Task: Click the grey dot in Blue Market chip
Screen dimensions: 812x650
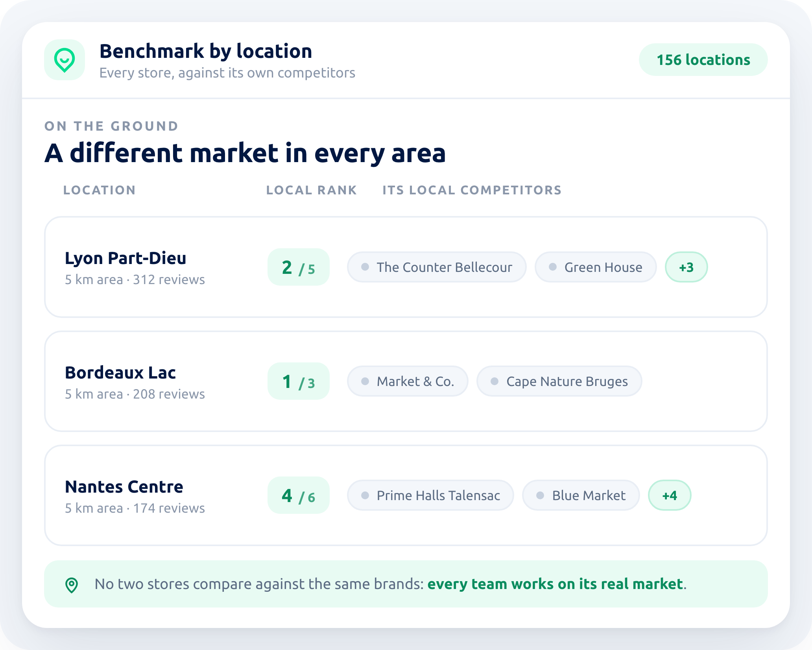Action: pyautogui.click(x=540, y=495)
